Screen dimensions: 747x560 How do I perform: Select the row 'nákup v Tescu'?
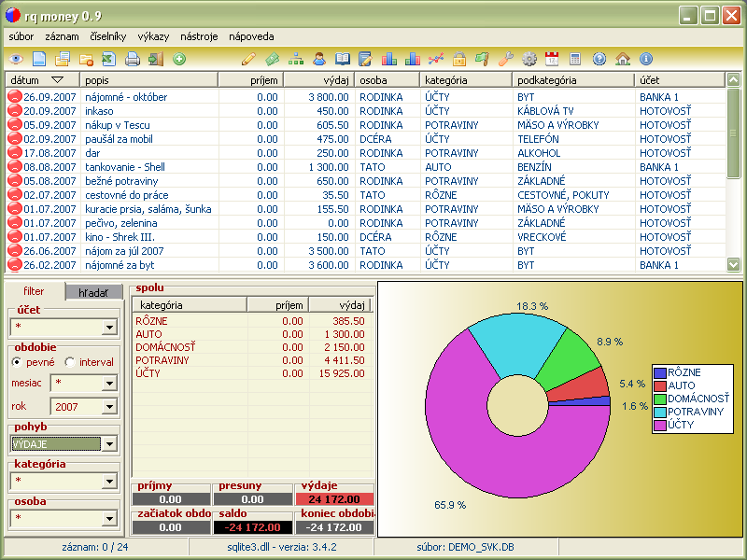coord(366,125)
